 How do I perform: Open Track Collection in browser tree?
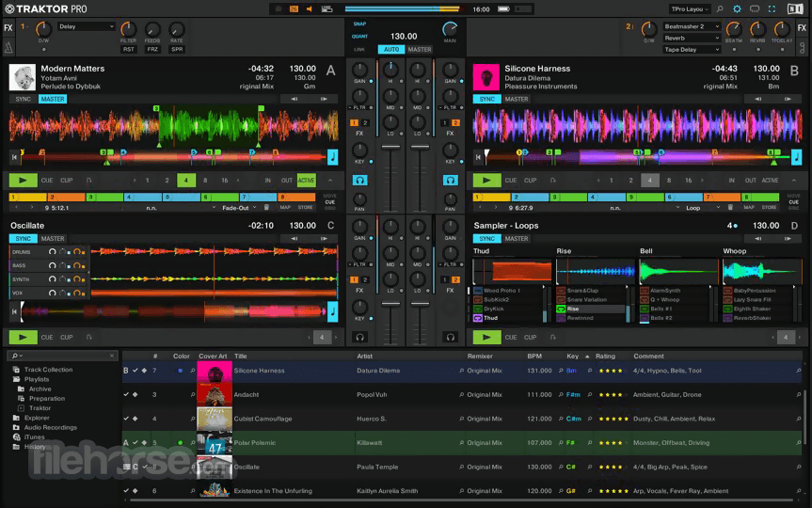click(x=48, y=370)
